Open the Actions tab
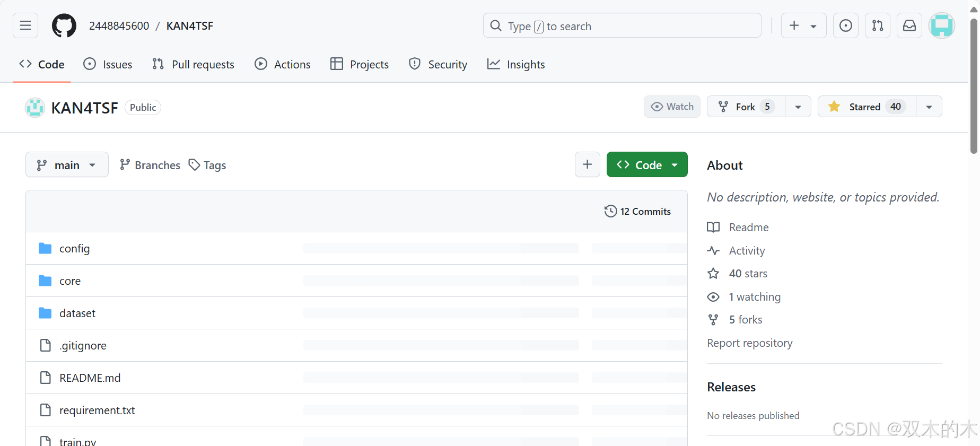 [x=283, y=64]
